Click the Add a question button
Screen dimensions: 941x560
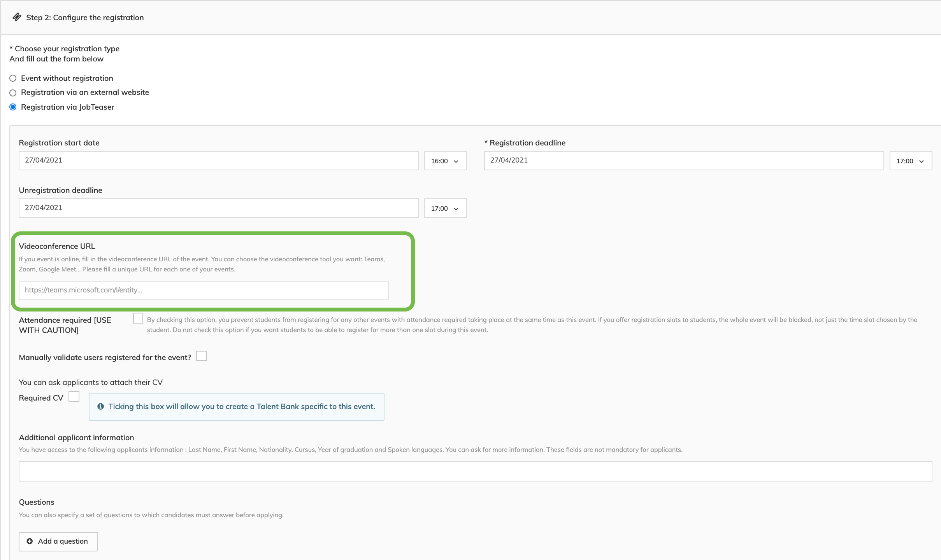tap(58, 541)
